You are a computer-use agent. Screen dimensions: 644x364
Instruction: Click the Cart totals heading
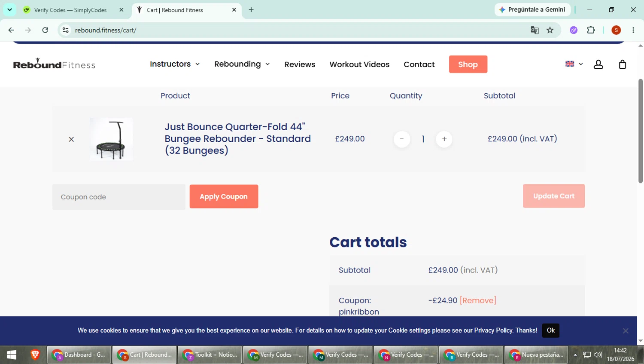[368, 242]
